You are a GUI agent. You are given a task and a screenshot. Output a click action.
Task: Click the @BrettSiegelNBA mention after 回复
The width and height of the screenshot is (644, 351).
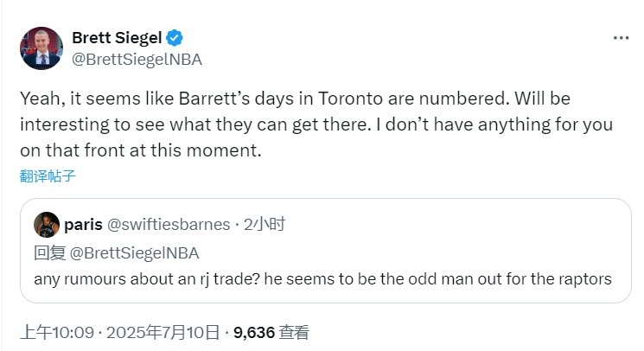pyautogui.click(x=133, y=252)
